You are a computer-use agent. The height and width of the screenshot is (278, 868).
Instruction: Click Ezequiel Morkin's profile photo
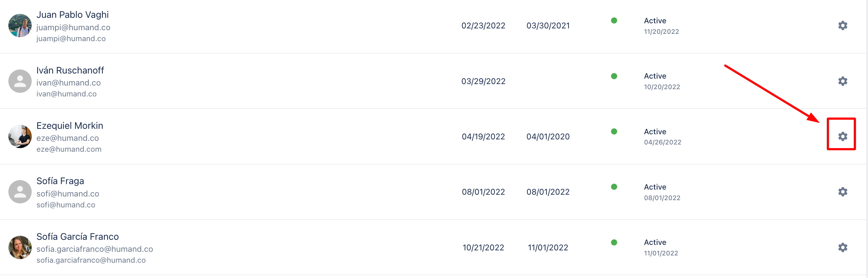(x=20, y=136)
